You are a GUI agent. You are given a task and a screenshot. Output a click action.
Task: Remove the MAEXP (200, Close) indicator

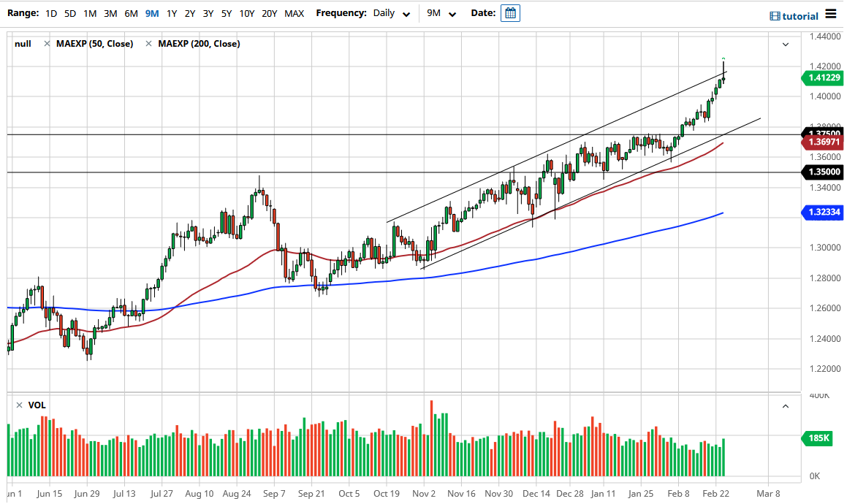148,44
